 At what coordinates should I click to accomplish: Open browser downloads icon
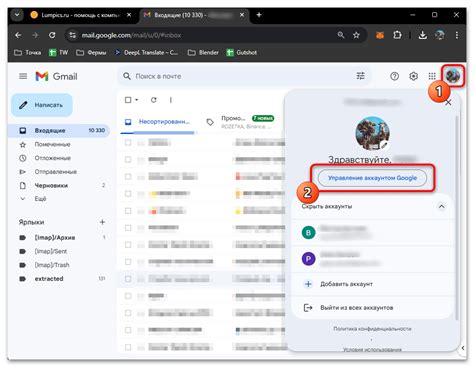tap(422, 35)
